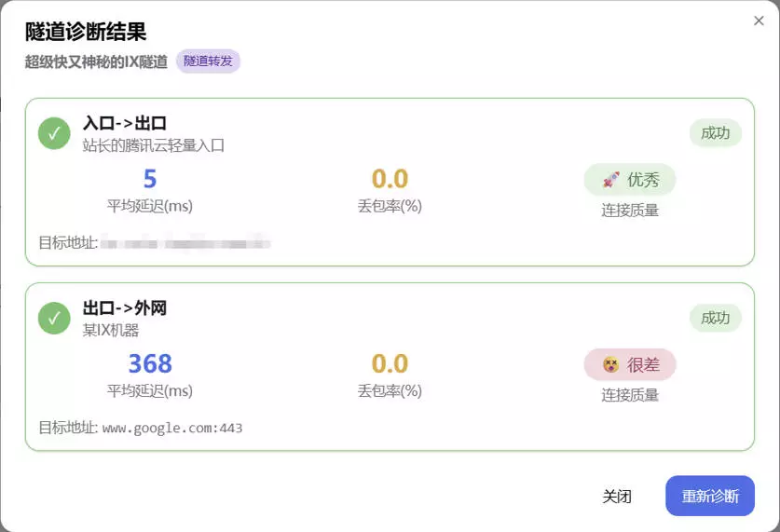This screenshot has width=780, height=532.
Task: Click the 入口->出口 card title
Action: [x=125, y=123]
